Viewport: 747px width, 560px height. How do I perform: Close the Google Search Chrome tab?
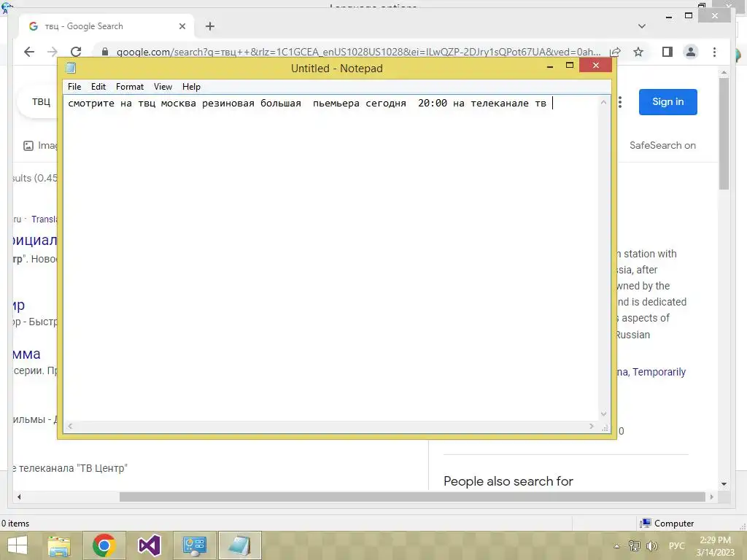coord(182,27)
